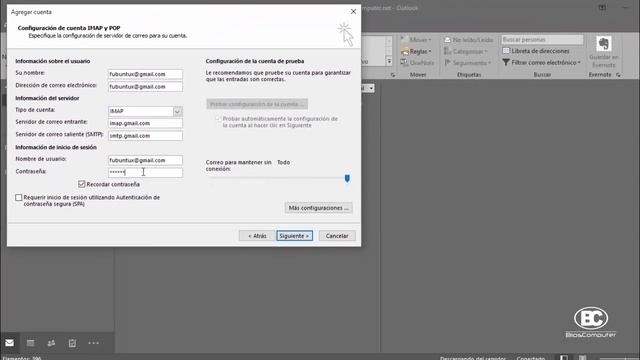
Task: Adjust Correo para mantener sin conexión slider
Action: 347,178
